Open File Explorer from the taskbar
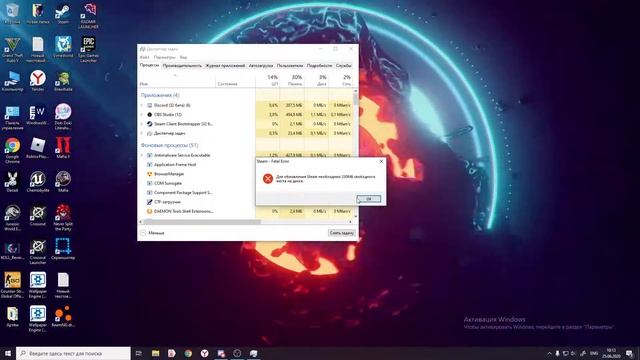The width and height of the screenshot is (640, 360). pyautogui.click(x=155, y=353)
